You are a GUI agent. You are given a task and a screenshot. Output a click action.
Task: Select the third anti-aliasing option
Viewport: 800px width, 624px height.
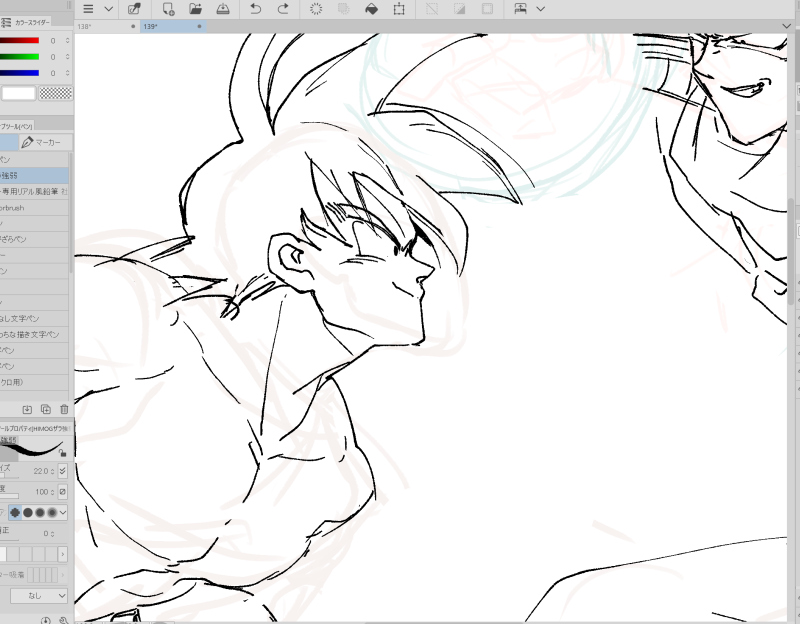tap(40, 512)
